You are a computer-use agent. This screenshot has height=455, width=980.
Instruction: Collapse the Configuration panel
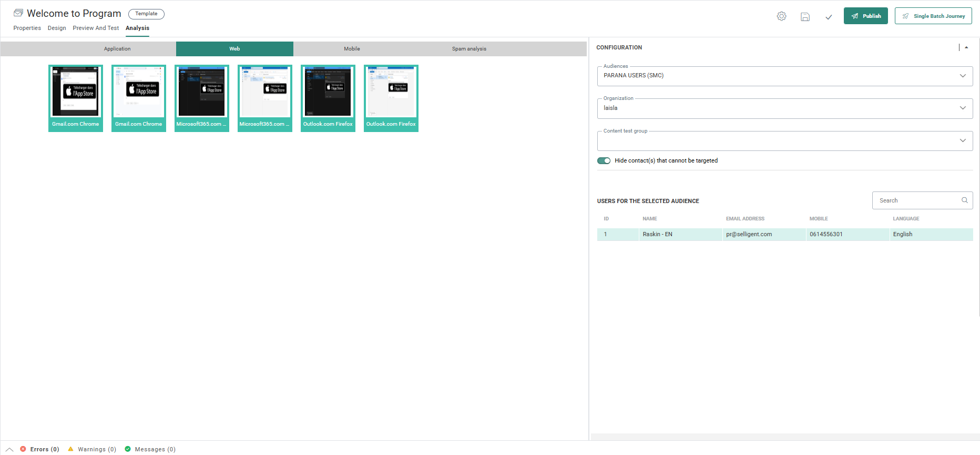point(966,47)
